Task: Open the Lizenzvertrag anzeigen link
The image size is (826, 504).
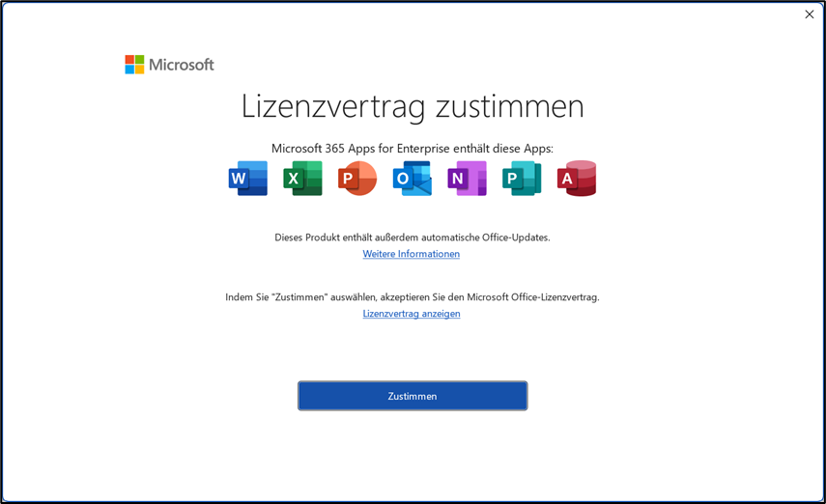Action: click(412, 314)
